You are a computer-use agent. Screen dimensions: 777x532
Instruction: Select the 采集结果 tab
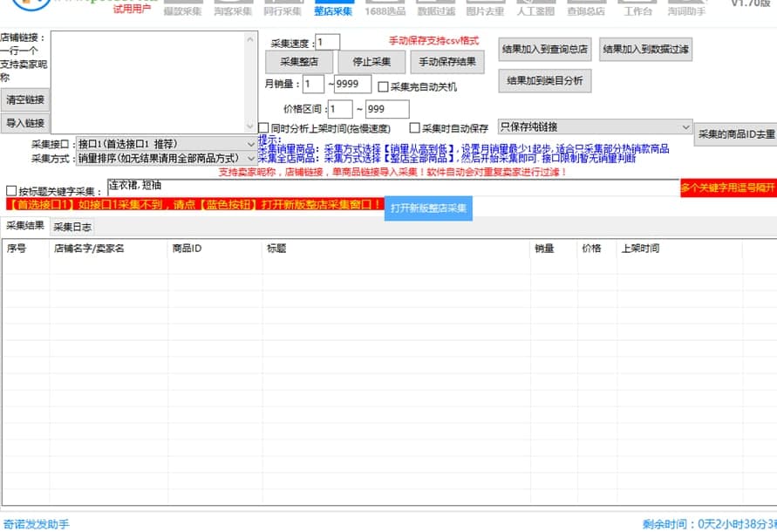[x=25, y=226]
